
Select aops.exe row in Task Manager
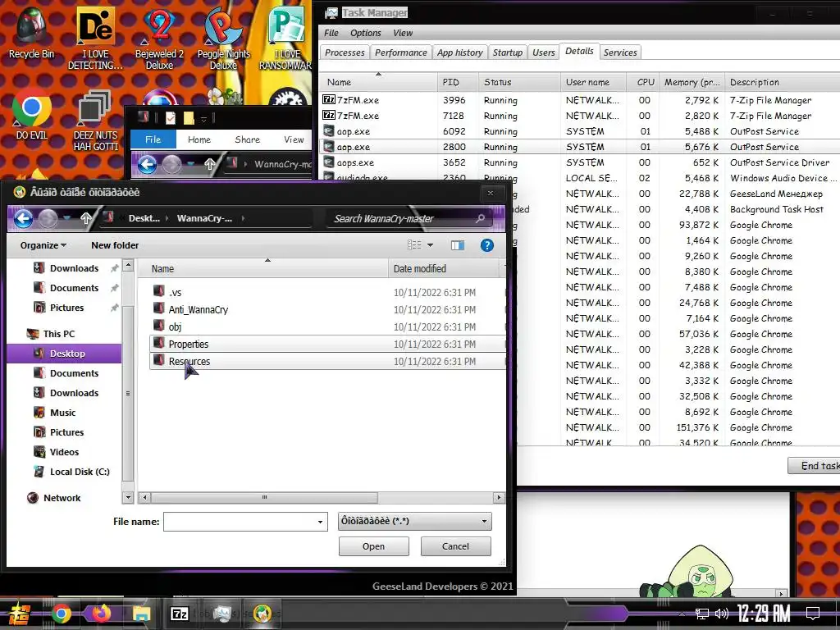(x=578, y=162)
